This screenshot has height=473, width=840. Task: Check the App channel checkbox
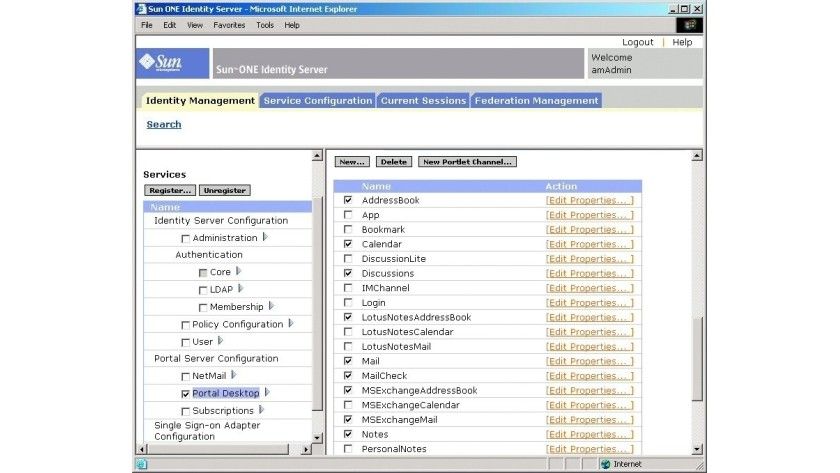click(x=348, y=215)
